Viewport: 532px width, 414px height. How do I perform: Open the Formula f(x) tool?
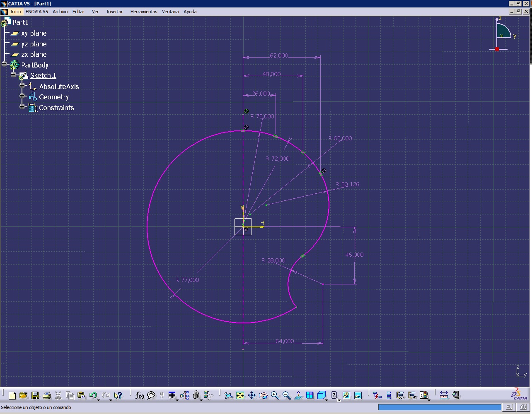click(x=140, y=395)
